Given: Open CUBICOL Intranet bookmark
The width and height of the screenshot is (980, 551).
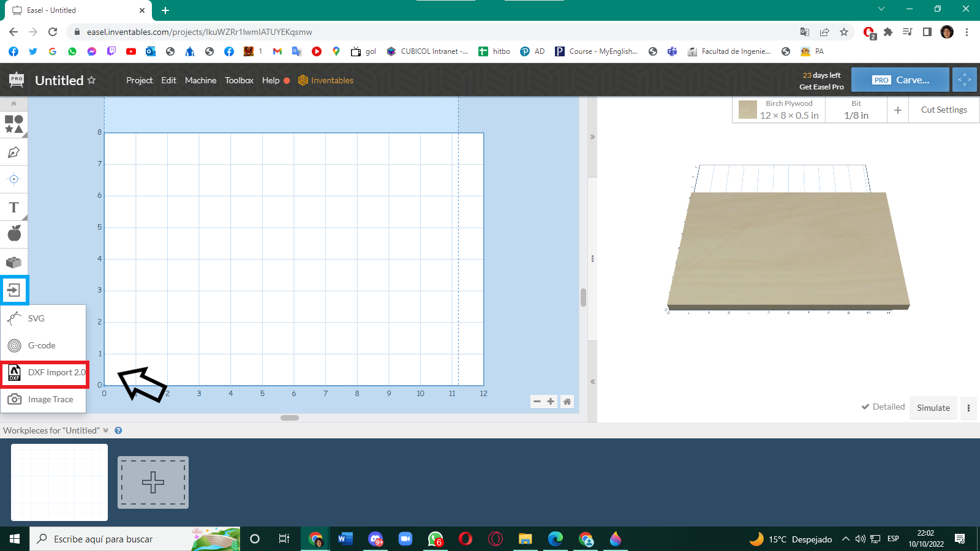Looking at the screenshot, I should (x=428, y=51).
